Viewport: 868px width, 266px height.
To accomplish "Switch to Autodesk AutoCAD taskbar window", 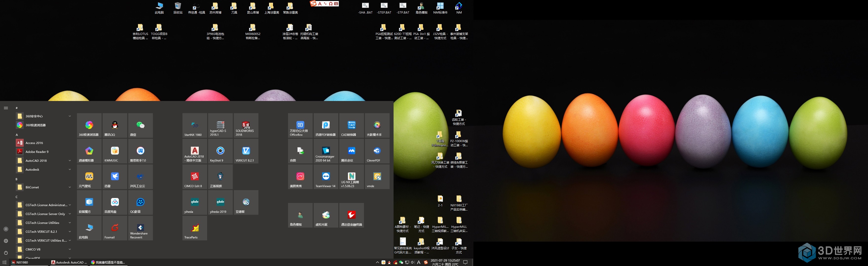I will point(69,262).
